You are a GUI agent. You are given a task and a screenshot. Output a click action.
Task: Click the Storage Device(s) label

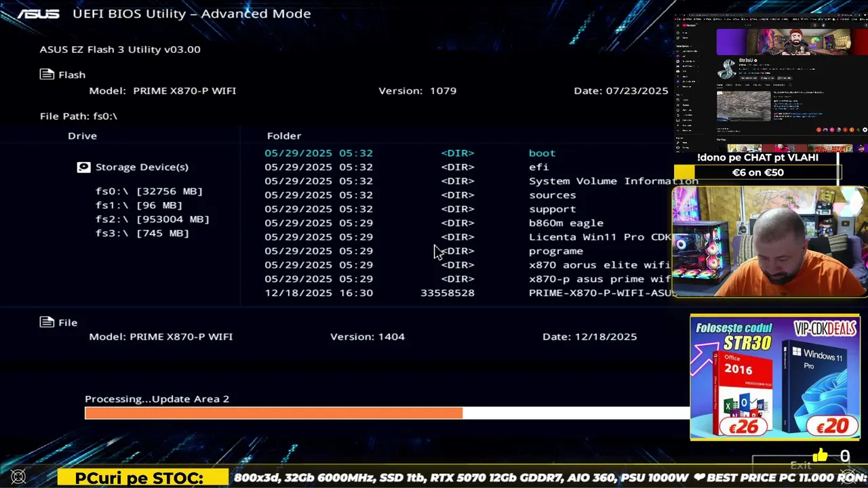142,167
